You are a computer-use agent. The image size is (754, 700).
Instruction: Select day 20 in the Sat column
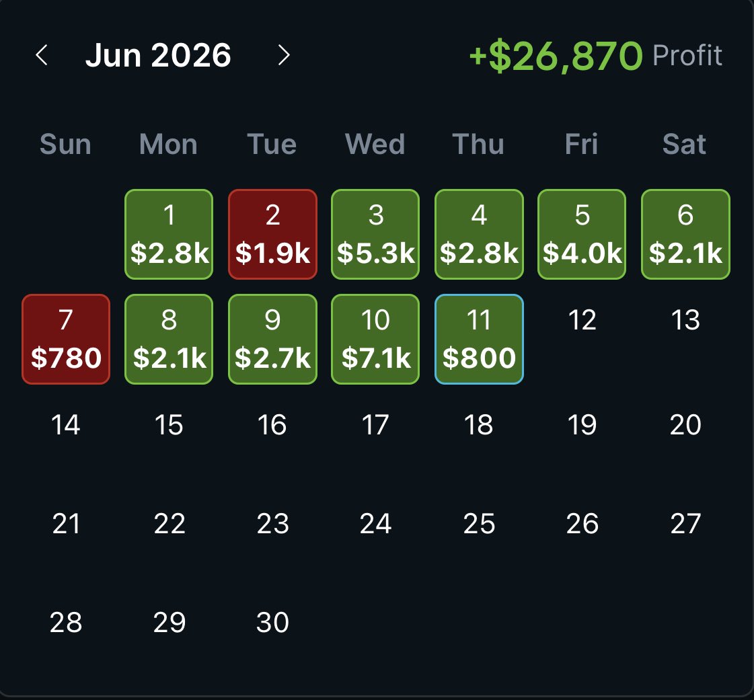click(685, 424)
